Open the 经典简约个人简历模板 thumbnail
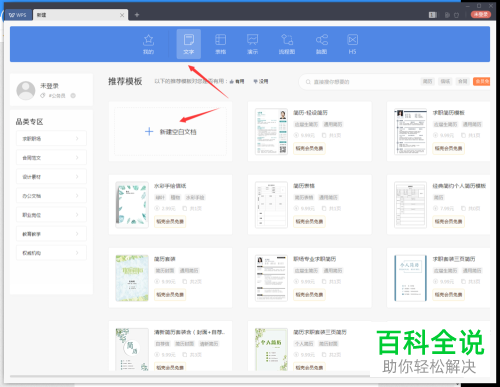 [410, 205]
